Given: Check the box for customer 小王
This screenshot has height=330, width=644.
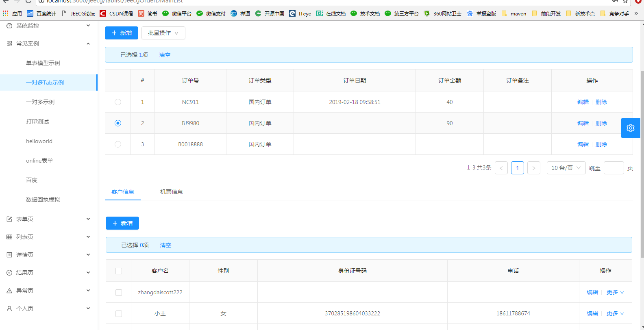Looking at the screenshot, I should tap(119, 314).
